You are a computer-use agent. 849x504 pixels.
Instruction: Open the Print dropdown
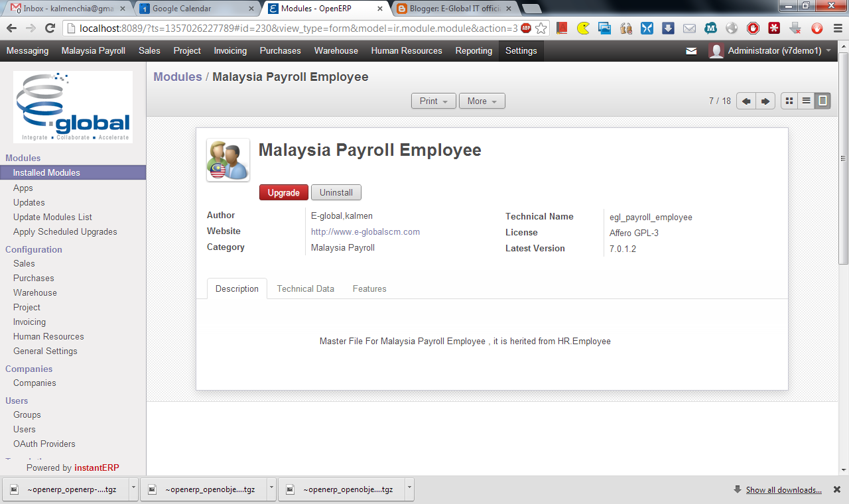[434, 101]
